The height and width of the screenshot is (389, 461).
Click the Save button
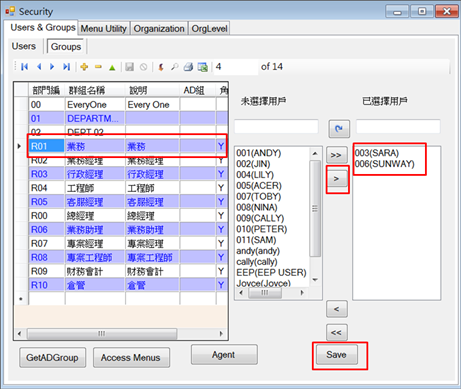pyautogui.click(x=336, y=355)
